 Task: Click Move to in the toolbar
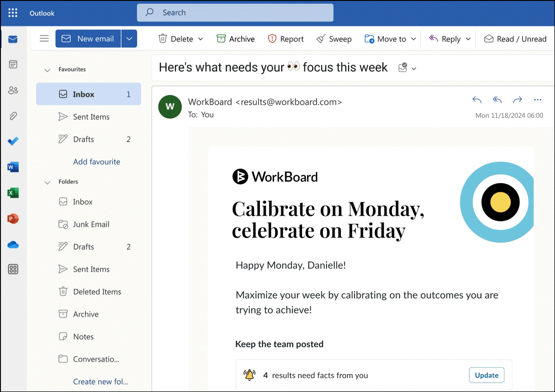coord(385,39)
